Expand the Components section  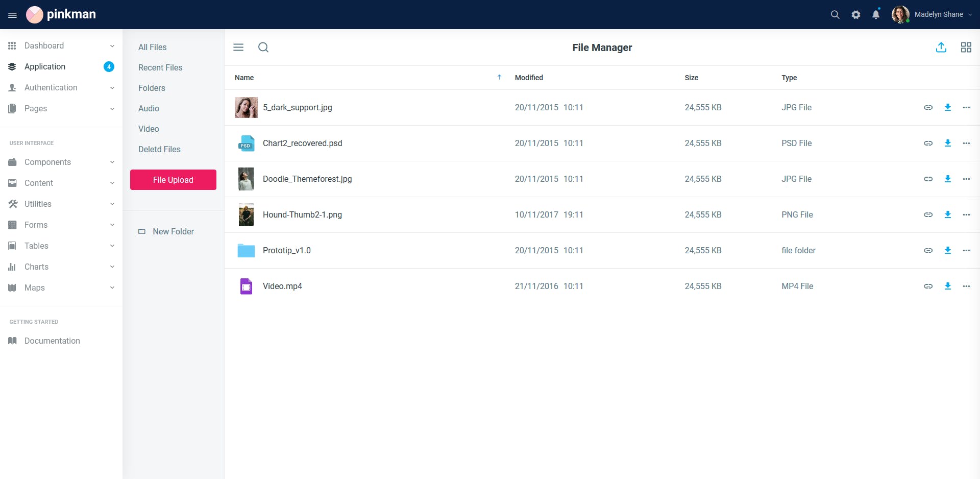pos(47,162)
